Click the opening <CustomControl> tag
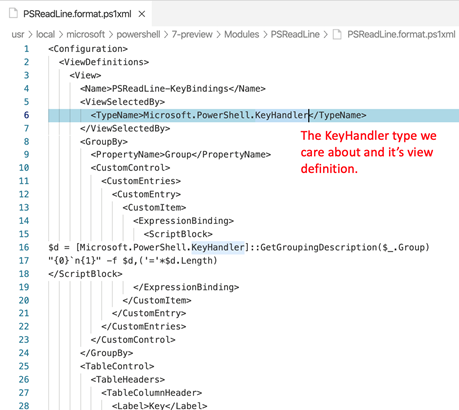This screenshot has width=459, height=410. click(x=130, y=168)
